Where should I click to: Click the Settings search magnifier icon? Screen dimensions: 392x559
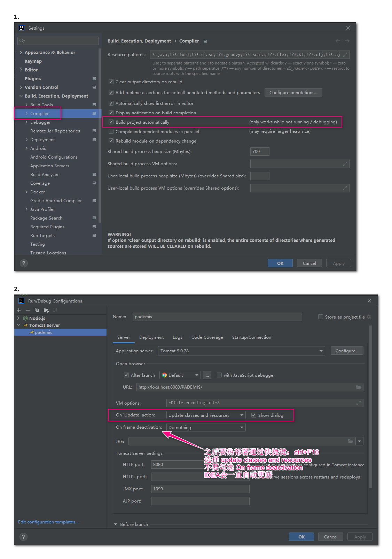pyautogui.click(x=22, y=41)
